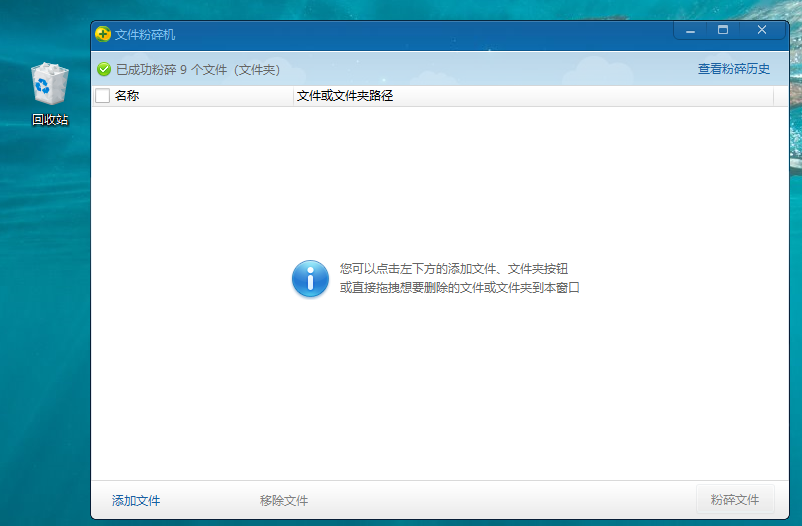This screenshot has width=802, height=526.
Task: Click the green success checkmark icon
Action: 104,69
